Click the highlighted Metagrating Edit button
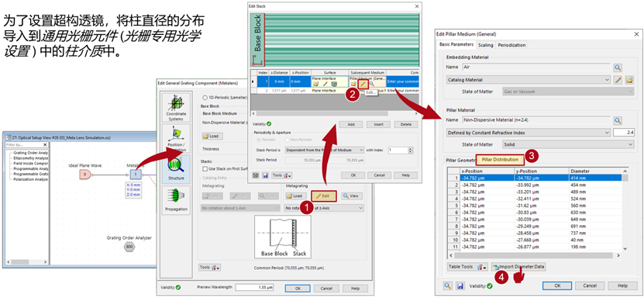 tap(324, 196)
